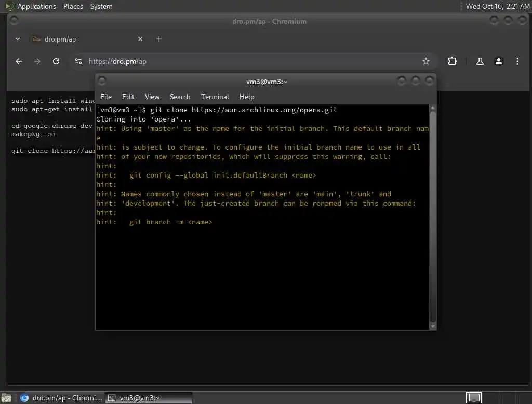
Task: Open the Chromium profile avatar
Action: (x=498, y=61)
